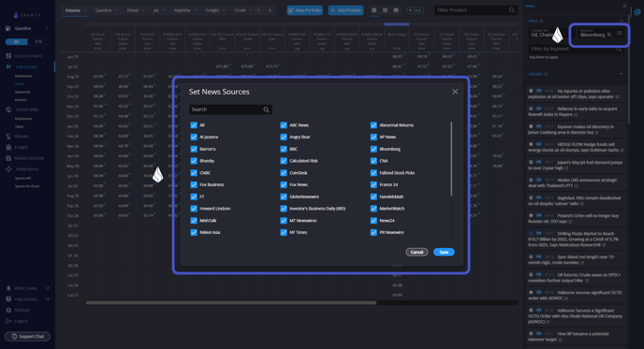Uncheck the All sources checkbox
Image resolution: width=644 pixels, height=349 pixels.
(x=194, y=125)
